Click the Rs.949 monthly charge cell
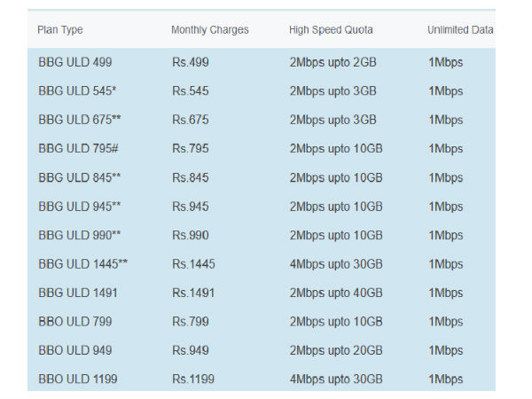This screenshot has height=399, width=532. coord(191,350)
